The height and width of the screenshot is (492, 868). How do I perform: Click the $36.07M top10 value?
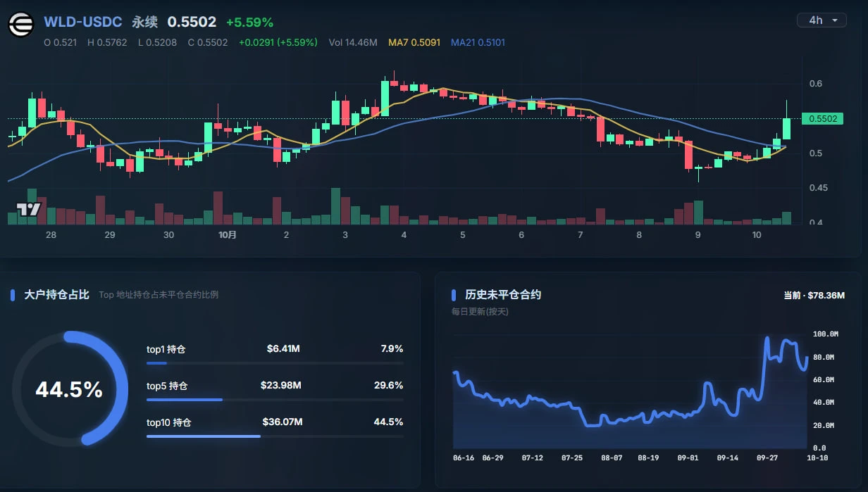click(283, 422)
